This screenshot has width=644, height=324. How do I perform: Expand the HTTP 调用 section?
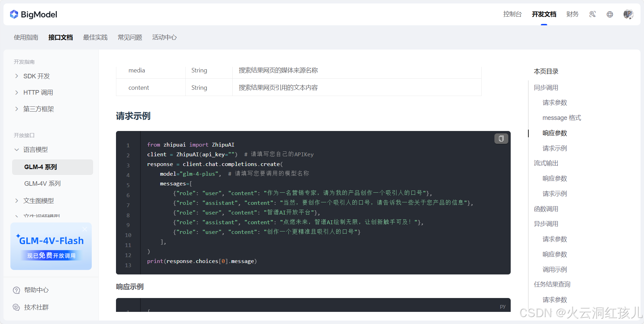pyautogui.click(x=16, y=93)
